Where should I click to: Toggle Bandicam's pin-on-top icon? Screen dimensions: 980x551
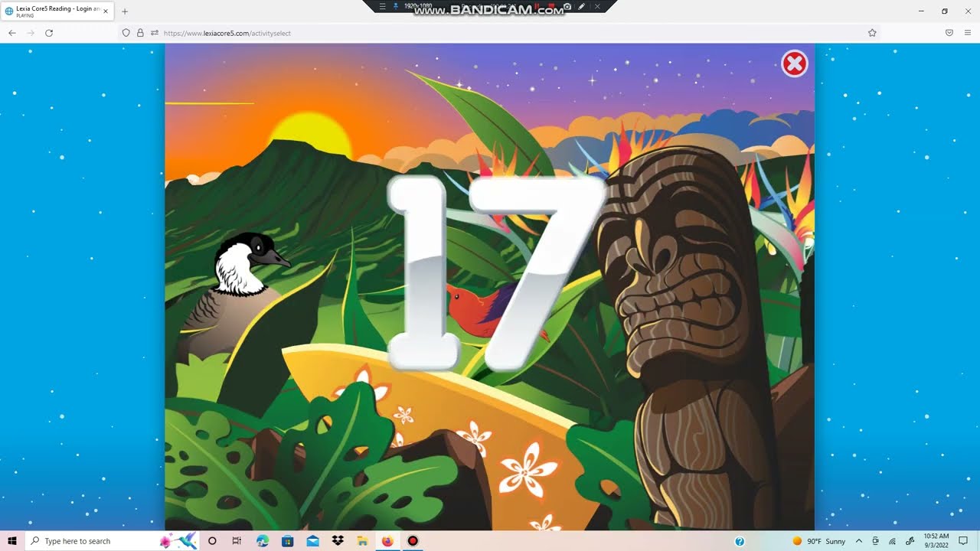tap(395, 6)
